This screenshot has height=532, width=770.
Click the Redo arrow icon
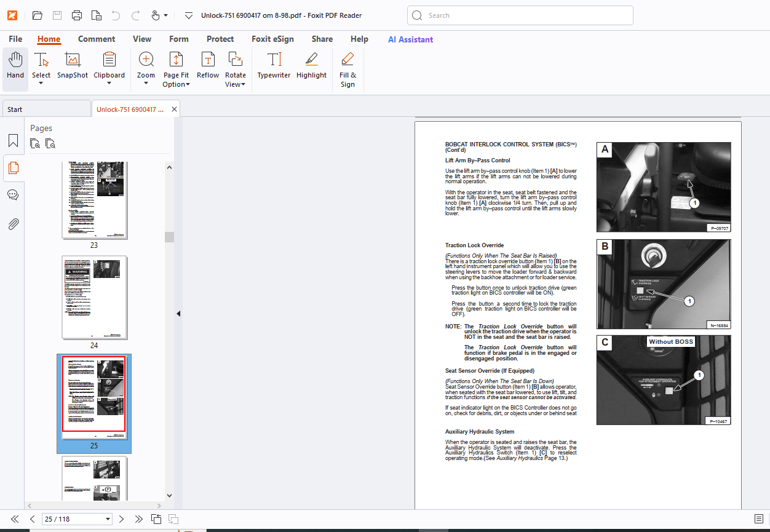point(136,15)
